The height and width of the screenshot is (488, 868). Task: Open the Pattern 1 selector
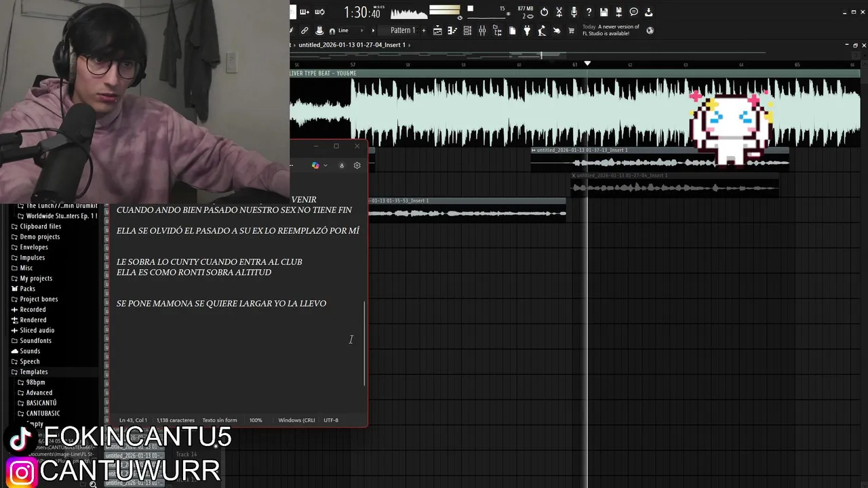[x=403, y=30]
